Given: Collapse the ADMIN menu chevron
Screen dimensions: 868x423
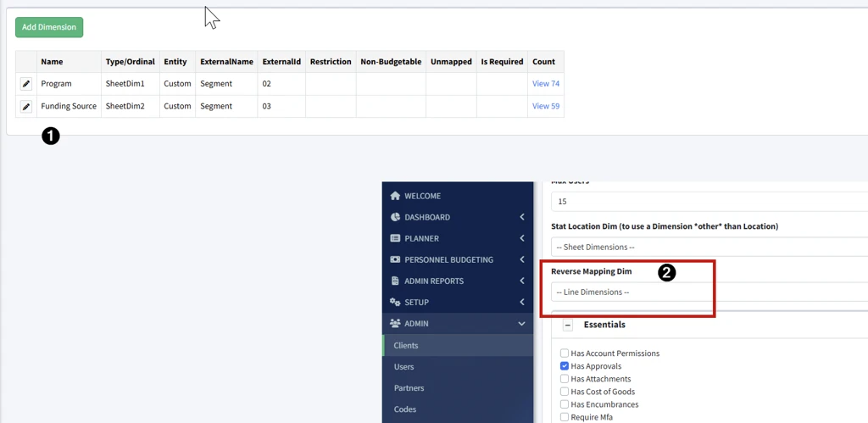Looking at the screenshot, I should 522,323.
